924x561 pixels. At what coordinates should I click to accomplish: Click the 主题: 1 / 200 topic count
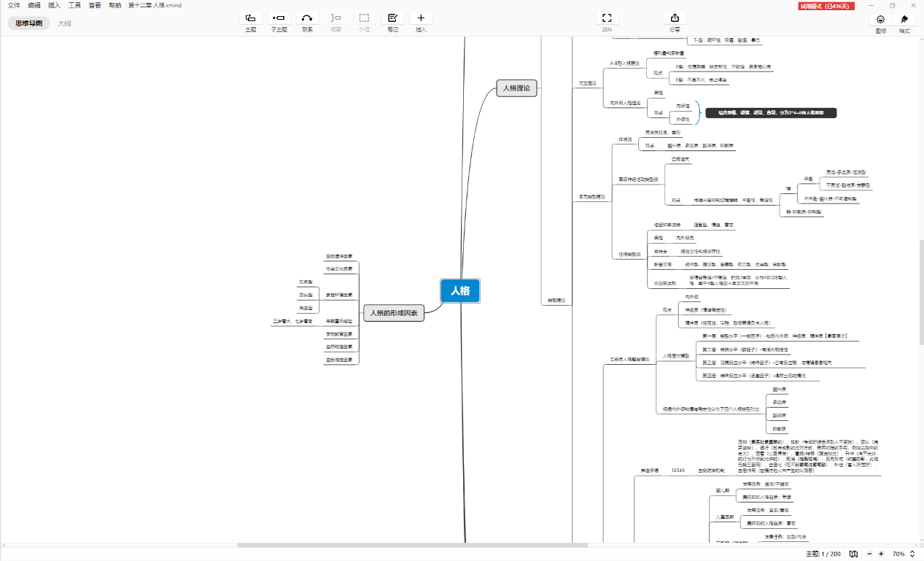click(x=823, y=554)
